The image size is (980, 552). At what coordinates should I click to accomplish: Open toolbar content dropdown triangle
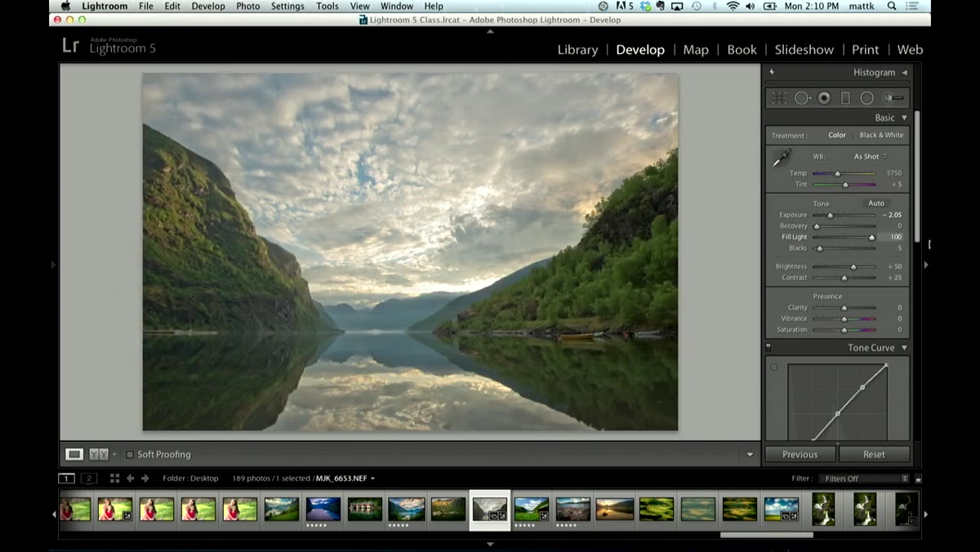(x=750, y=455)
